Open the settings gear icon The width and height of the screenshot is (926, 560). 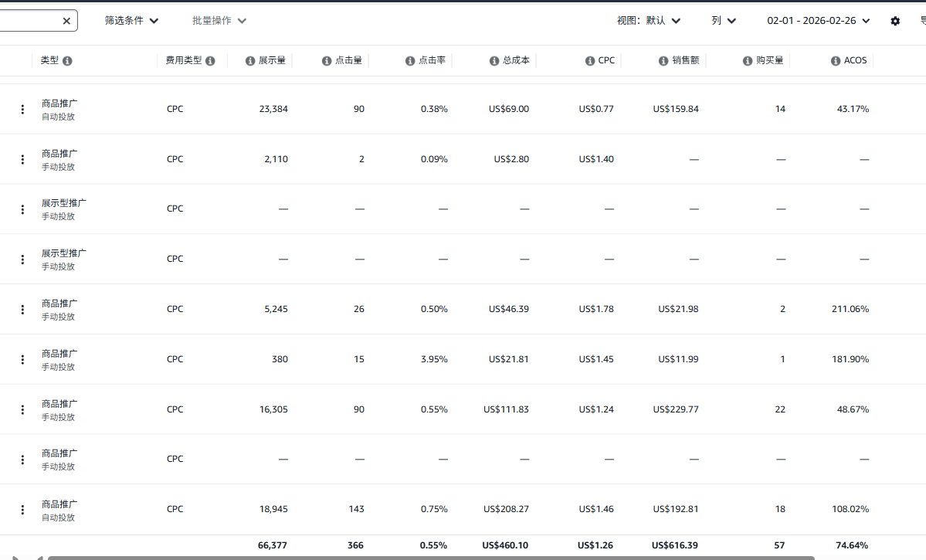coord(895,22)
